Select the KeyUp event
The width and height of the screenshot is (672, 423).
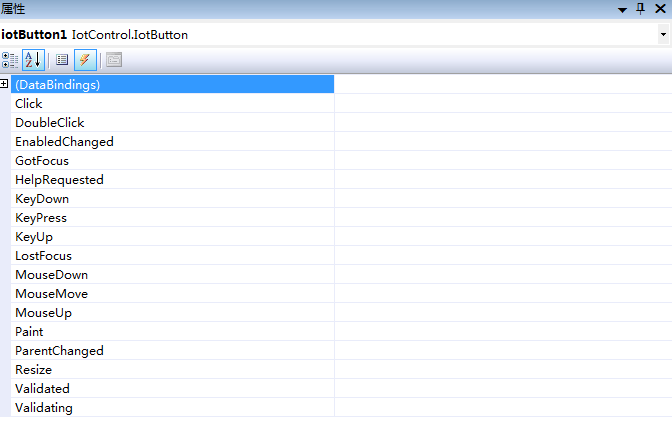172,237
